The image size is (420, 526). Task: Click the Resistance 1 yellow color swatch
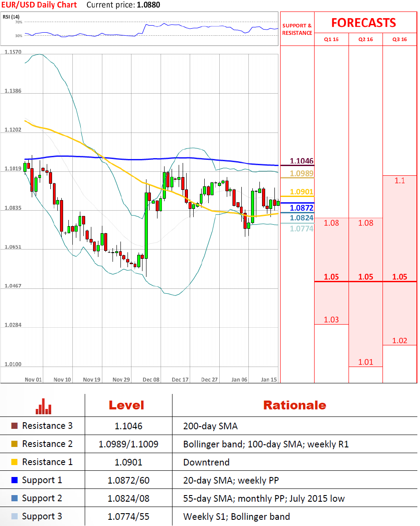[15, 462]
